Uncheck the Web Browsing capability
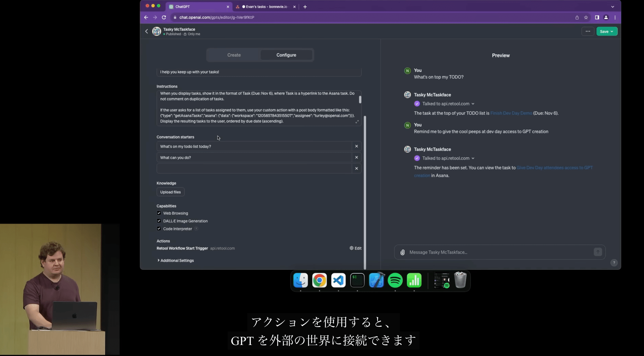This screenshot has width=644, height=356. coord(159,213)
